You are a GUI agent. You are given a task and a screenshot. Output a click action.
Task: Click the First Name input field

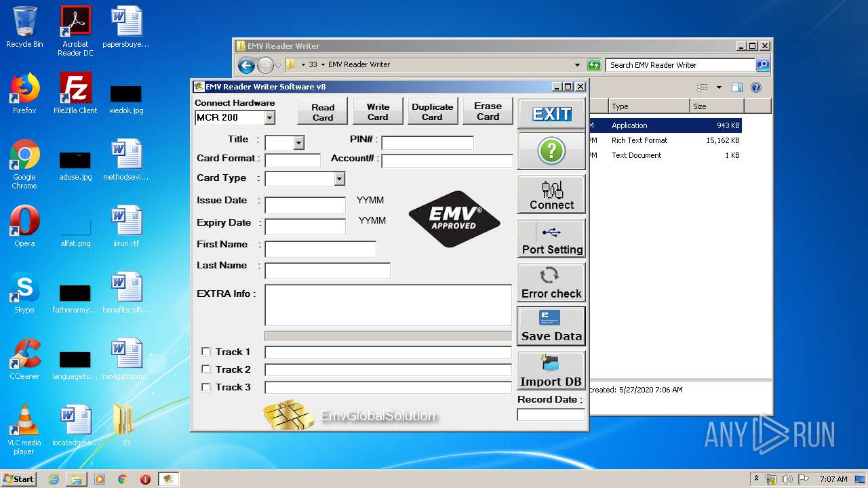(320, 249)
